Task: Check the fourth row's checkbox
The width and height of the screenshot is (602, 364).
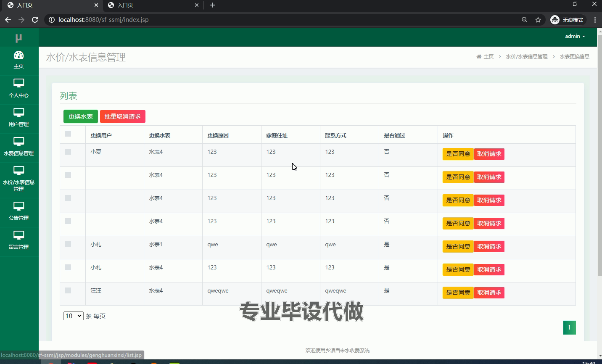Action: [x=68, y=221]
